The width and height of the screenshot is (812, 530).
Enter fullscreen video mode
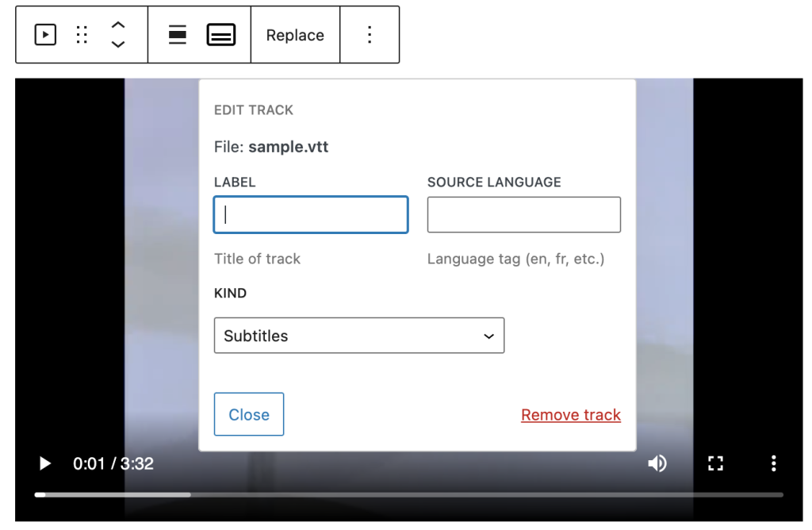click(715, 463)
